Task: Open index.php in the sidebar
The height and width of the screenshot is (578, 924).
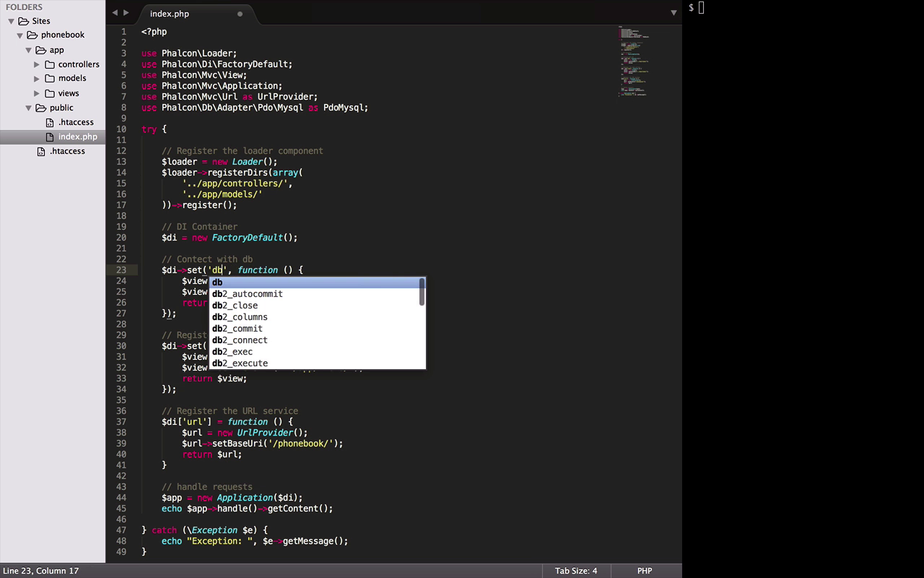Action: tap(77, 137)
